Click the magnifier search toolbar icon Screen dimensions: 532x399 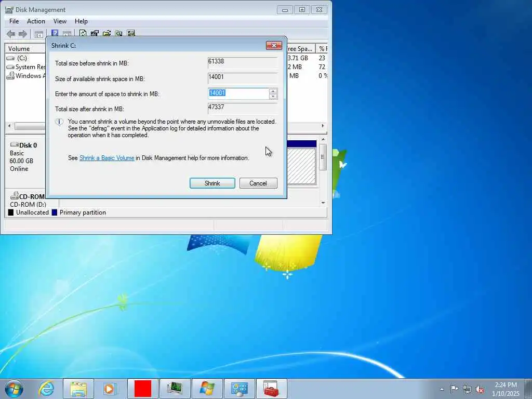click(119, 33)
